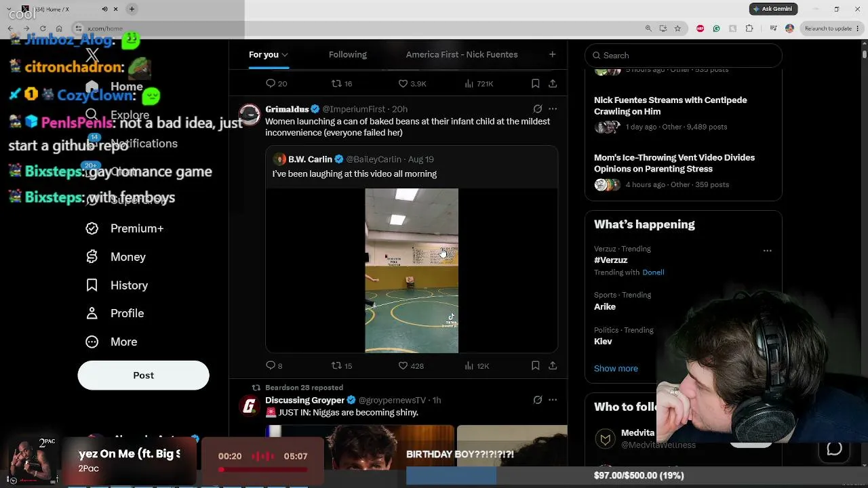Open Notifications in the X sidebar
The image size is (868, 488).
[x=132, y=144]
